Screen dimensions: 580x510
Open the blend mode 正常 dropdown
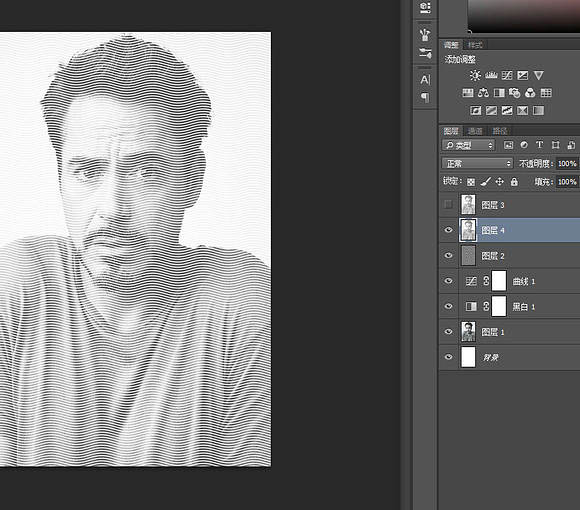(477, 163)
